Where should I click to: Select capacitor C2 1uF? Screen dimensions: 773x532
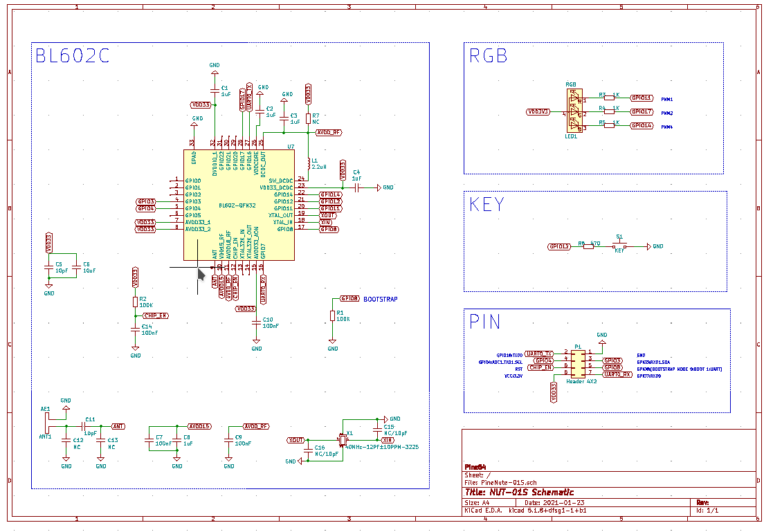tap(260, 111)
